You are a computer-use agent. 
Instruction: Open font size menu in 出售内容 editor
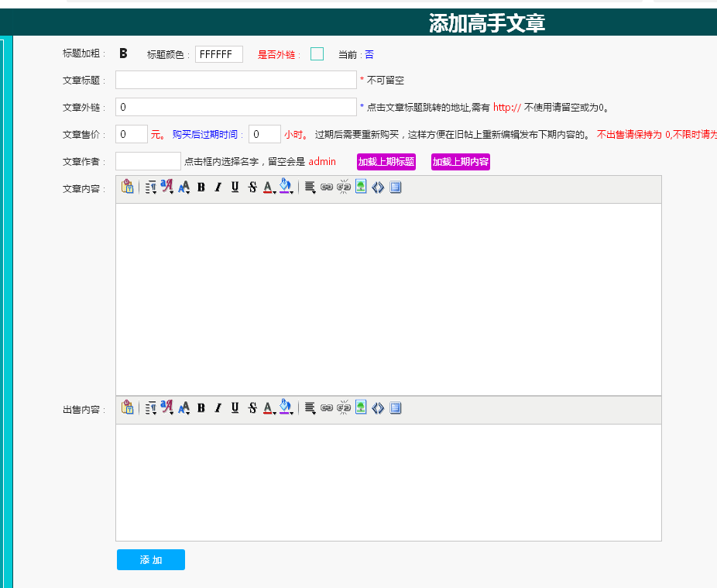tap(184, 407)
